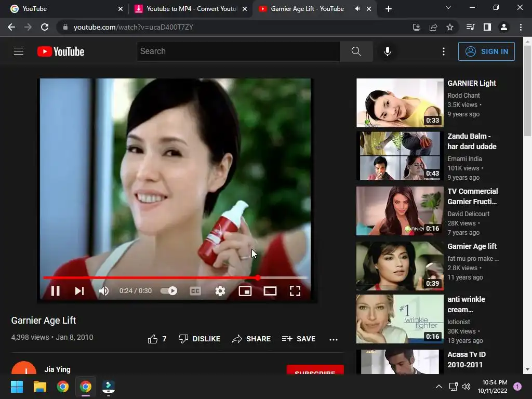The image size is (532, 399).
Task: Open Chrome media controls icon
Action: 470,27
